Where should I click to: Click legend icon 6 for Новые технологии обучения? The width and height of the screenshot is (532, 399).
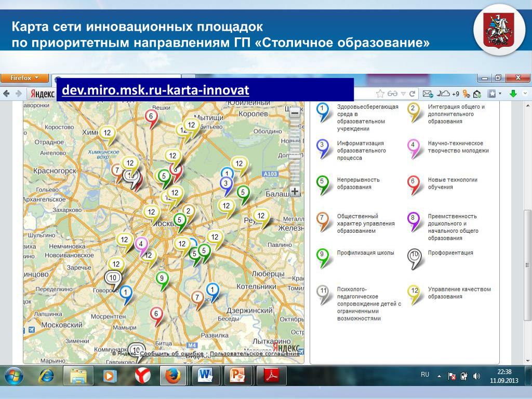[413, 184]
